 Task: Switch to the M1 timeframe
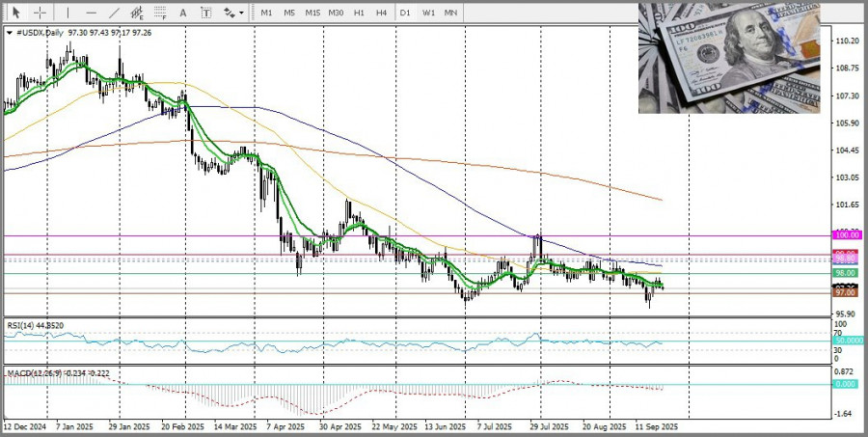[x=267, y=13]
